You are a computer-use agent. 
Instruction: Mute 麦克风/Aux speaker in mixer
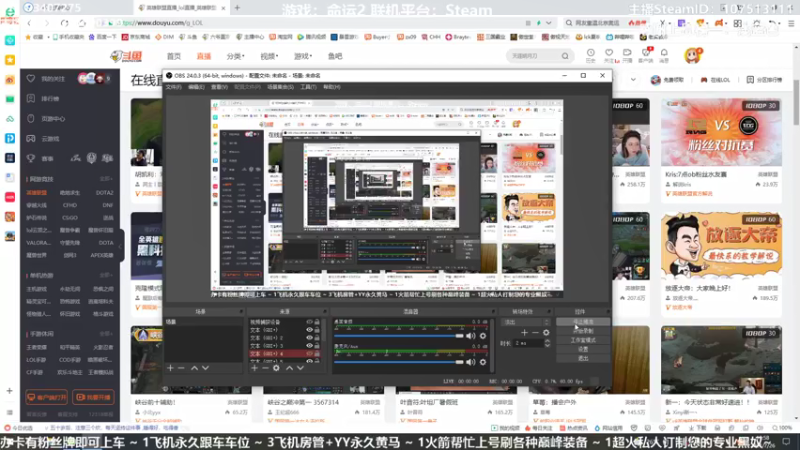(x=470, y=362)
